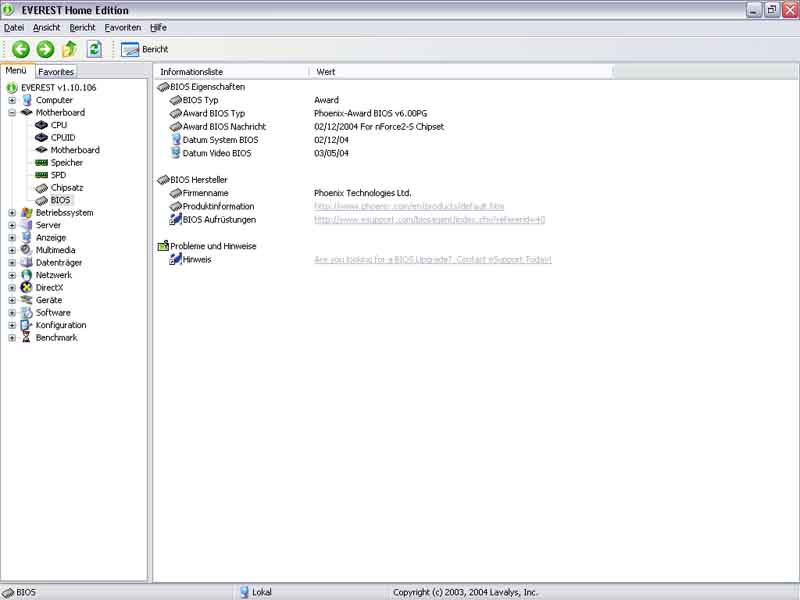Screen dimensions: 800x600
Task: Open the Ansicht menu
Action: tap(46, 28)
